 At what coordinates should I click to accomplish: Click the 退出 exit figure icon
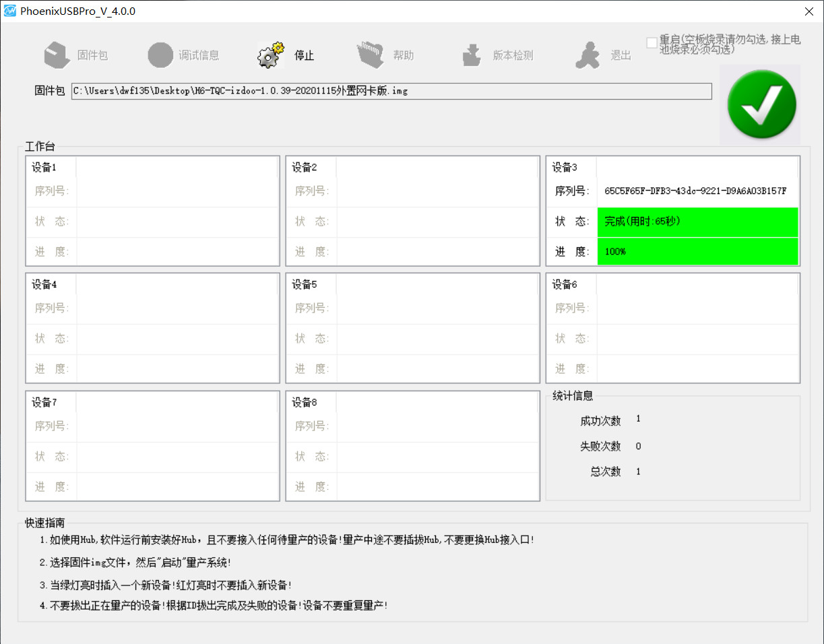pyautogui.click(x=588, y=55)
